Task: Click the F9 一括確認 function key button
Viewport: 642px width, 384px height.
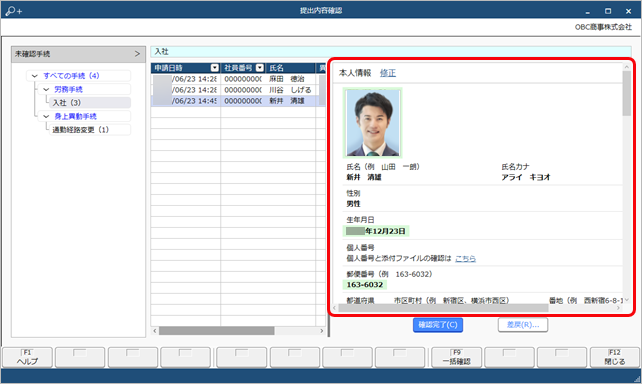Action: [x=457, y=357]
